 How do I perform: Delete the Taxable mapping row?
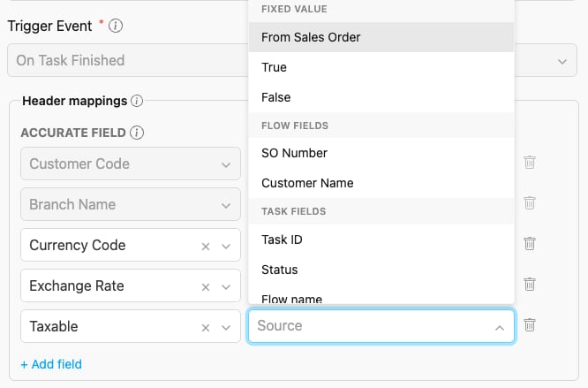(x=530, y=324)
